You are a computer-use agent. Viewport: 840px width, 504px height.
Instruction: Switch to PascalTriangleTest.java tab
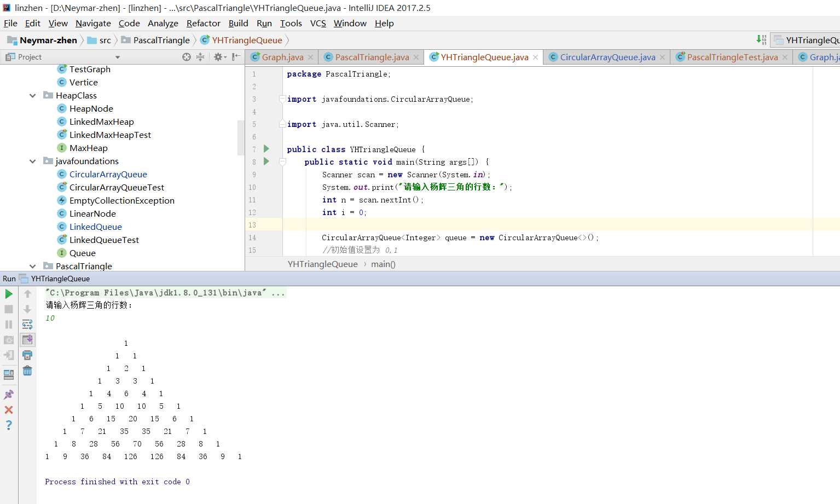click(x=732, y=57)
